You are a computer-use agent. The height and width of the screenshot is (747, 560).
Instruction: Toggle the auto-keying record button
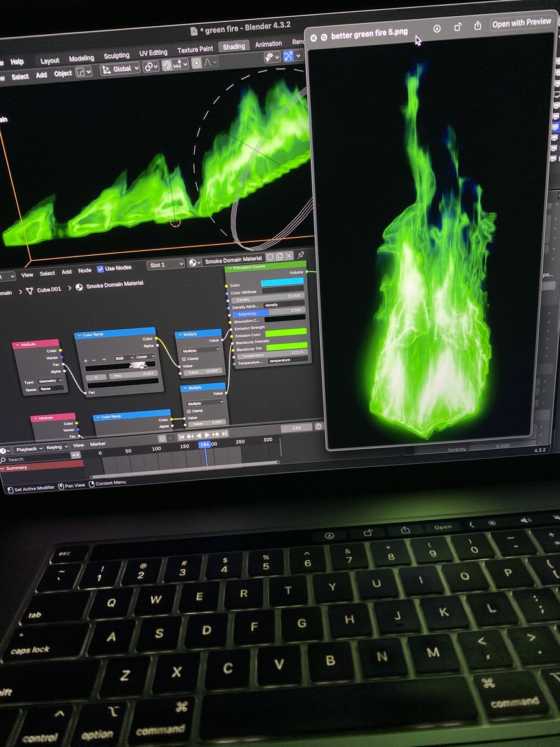(162, 439)
